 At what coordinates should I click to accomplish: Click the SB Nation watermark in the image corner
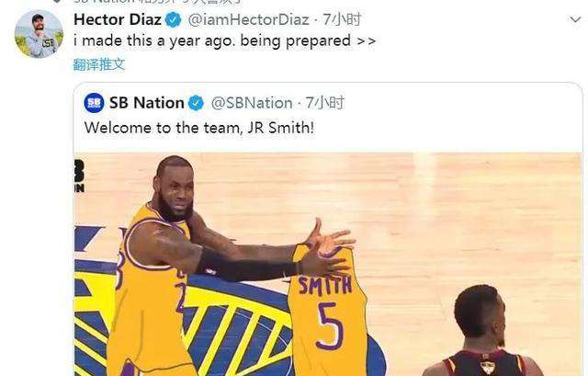(x=79, y=176)
